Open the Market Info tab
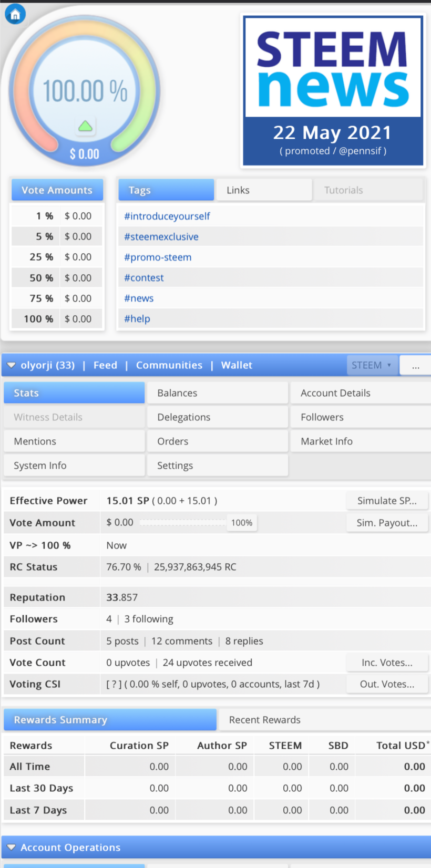431x868 pixels. point(361,441)
